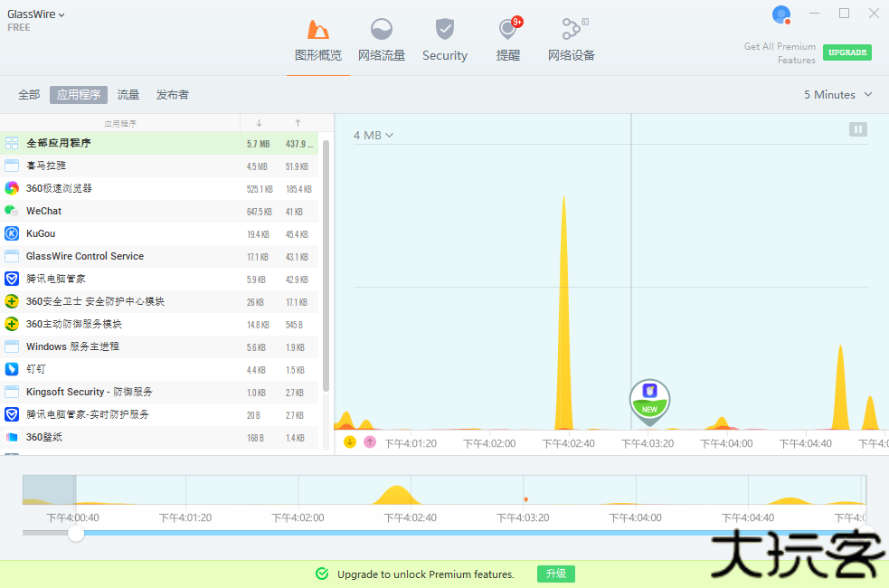Go to the 提醒 alerts tab

tap(508, 41)
